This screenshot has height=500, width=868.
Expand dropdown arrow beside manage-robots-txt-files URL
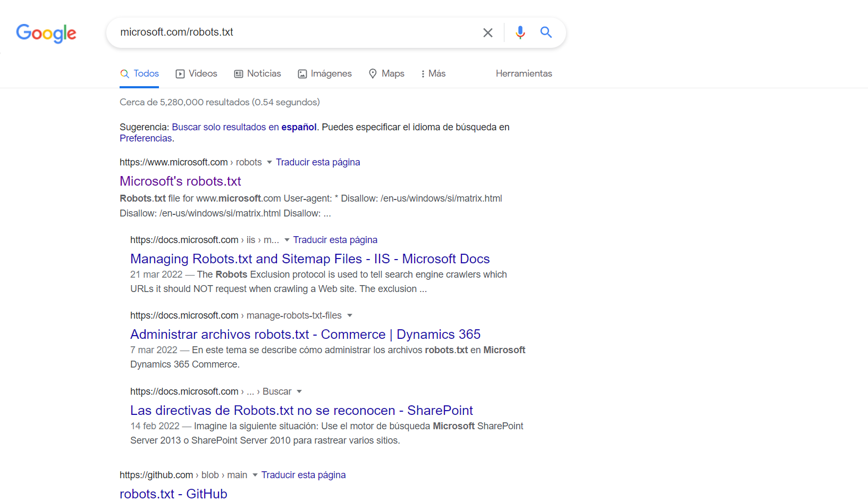[350, 315]
